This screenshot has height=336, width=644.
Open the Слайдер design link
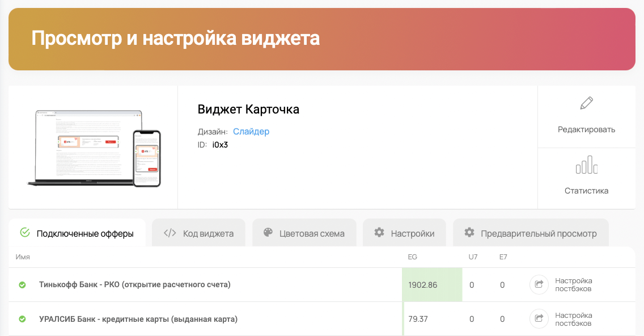[251, 132]
